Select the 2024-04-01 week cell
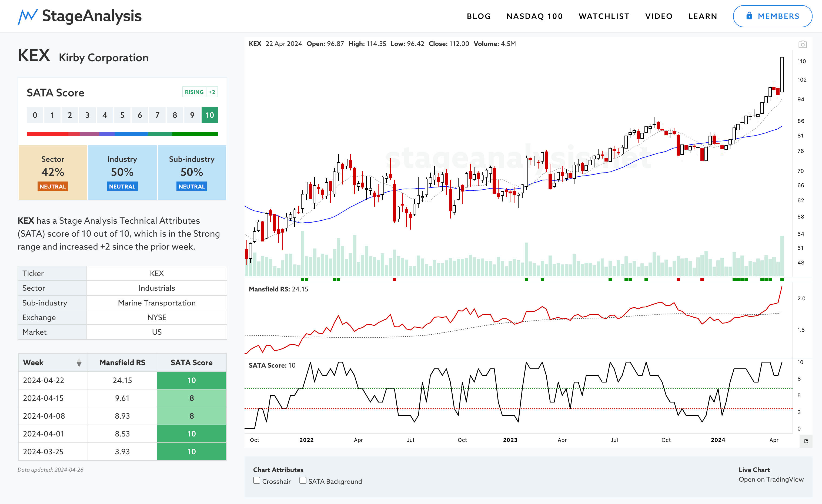The height and width of the screenshot is (504, 822). pyautogui.click(x=53, y=434)
